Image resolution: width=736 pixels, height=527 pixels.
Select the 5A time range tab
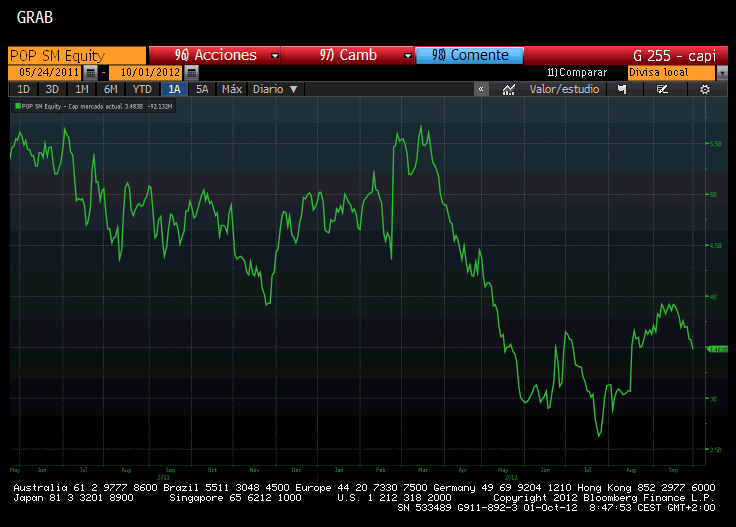202,89
